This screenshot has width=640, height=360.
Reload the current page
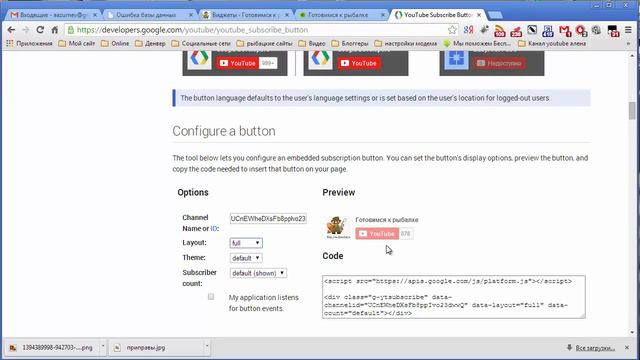click(x=40, y=30)
